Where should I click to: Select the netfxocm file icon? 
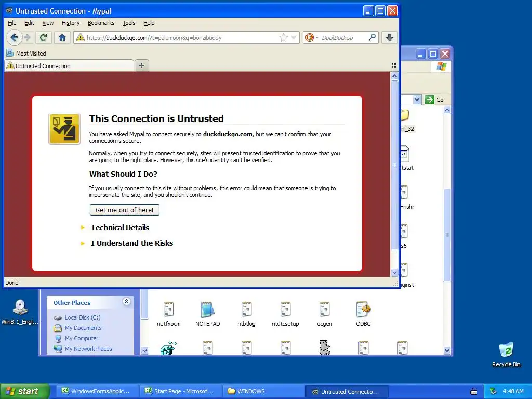point(169,314)
